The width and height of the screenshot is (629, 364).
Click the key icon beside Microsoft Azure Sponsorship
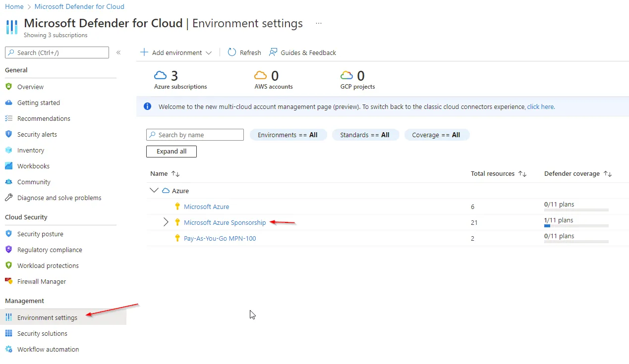pyautogui.click(x=177, y=222)
